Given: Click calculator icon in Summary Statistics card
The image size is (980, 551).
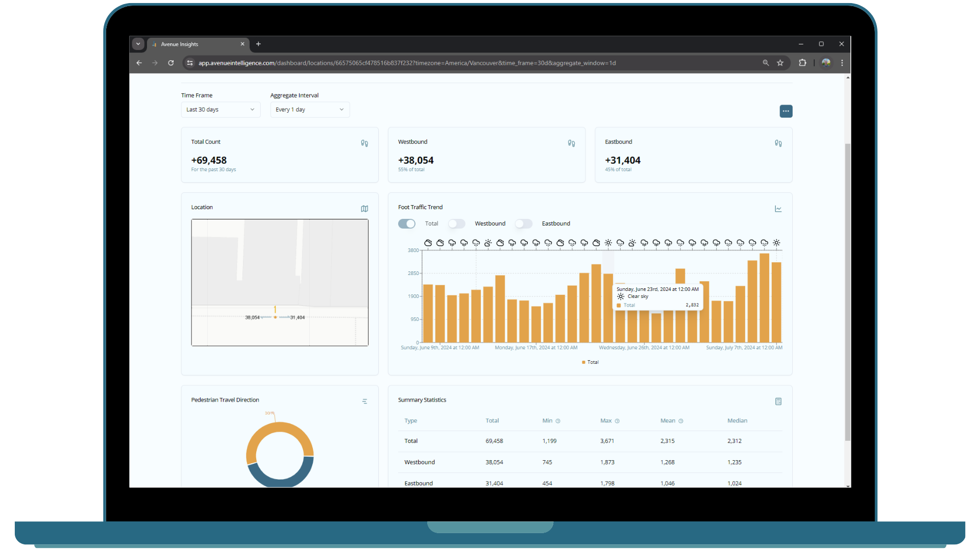Looking at the screenshot, I should tap(778, 402).
